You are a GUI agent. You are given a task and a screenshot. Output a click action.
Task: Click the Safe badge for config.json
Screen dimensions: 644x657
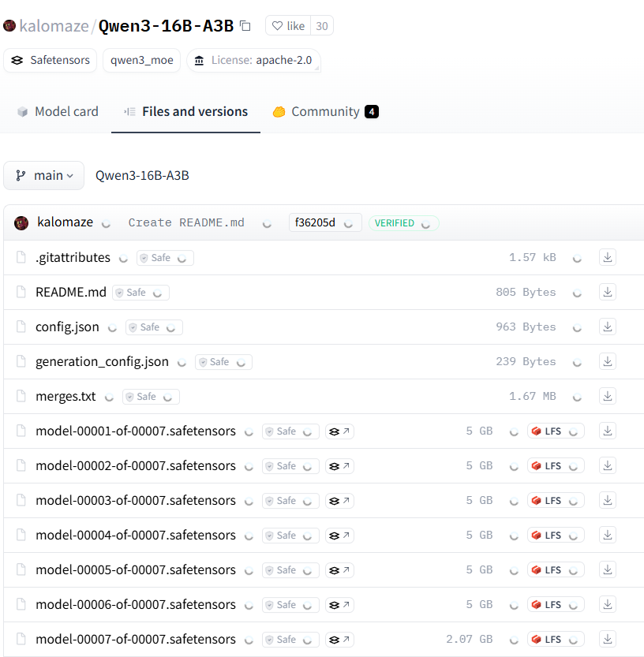[155, 327]
